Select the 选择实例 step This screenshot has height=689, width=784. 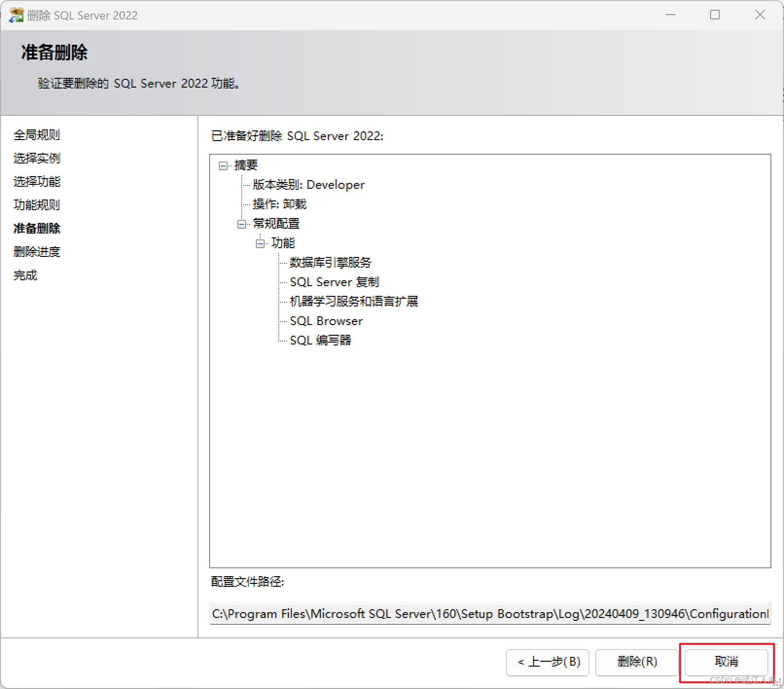(37, 158)
